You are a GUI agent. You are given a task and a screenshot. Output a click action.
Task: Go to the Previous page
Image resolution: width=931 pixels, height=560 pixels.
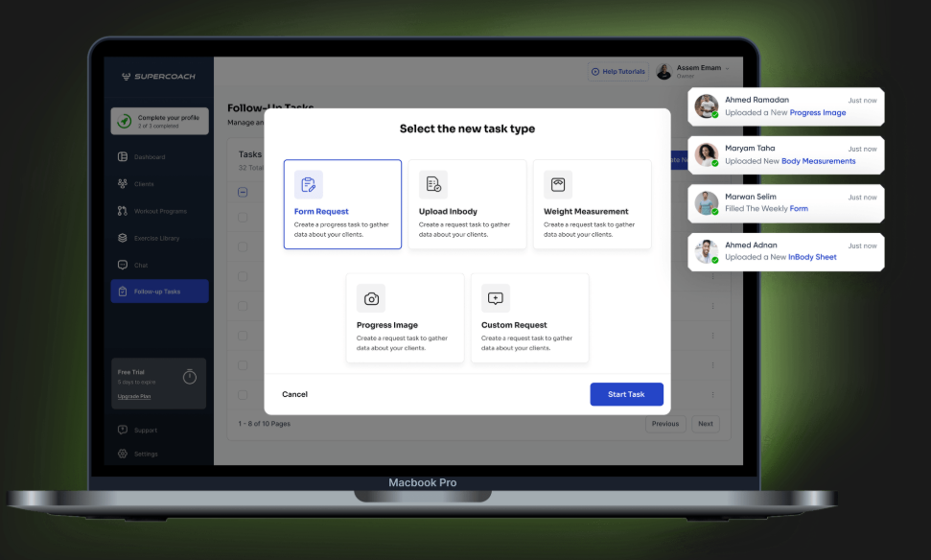665,424
